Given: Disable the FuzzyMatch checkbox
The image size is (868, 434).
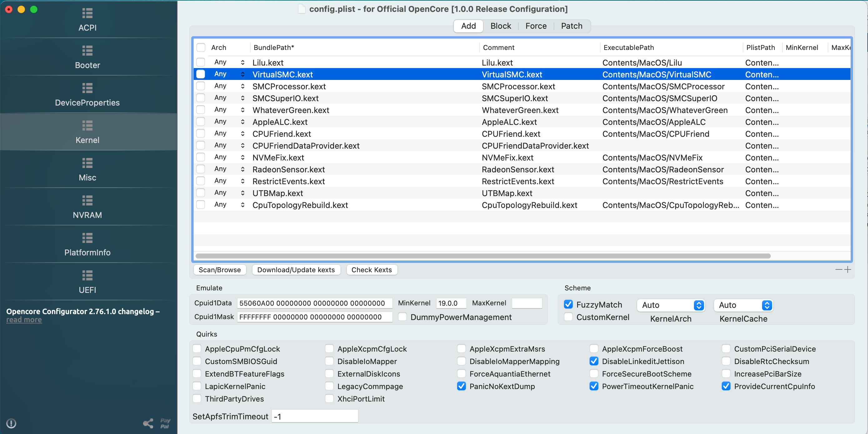Looking at the screenshot, I should pyautogui.click(x=568, y=304).
